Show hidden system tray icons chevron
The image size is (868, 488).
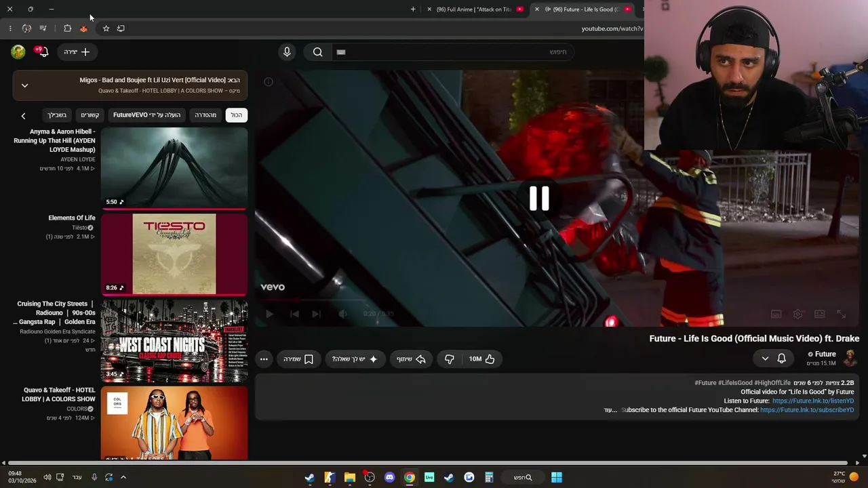(123, 477)
